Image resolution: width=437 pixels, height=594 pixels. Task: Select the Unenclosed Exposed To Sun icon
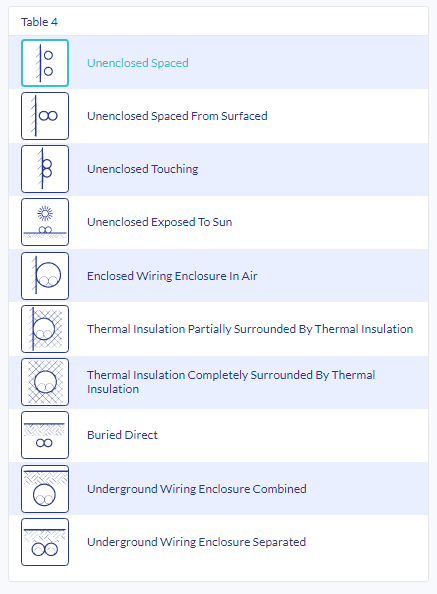click(45, 222)
